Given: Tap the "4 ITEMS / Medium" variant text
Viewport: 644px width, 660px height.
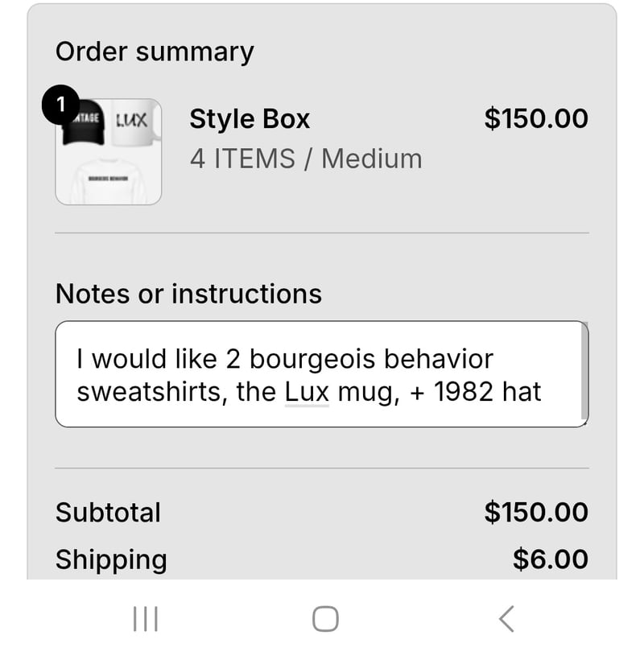Looking at the screenshot, I should pyautogui.click(x=306, y=159).
